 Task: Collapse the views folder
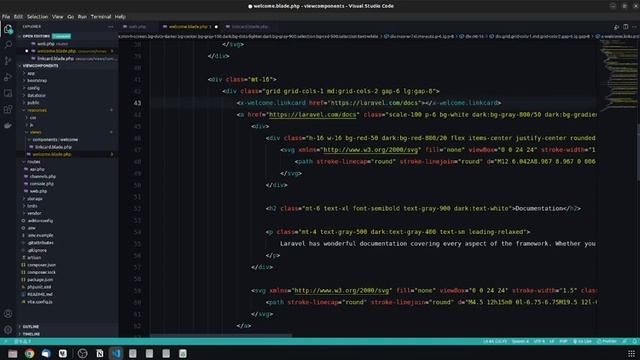coord(36,132)
